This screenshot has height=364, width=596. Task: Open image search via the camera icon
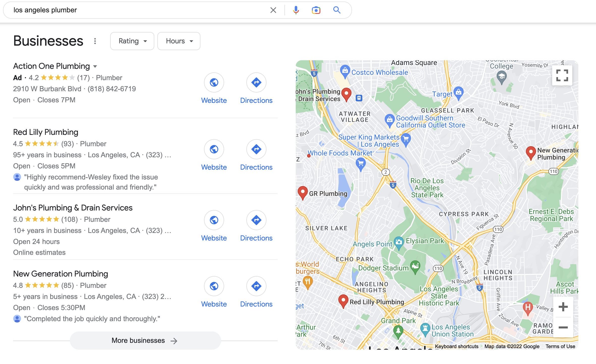[x=316, y=10]
